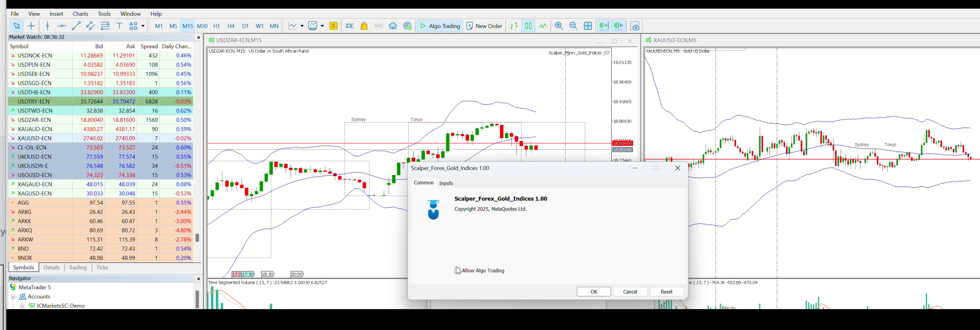Open the indicators list icon

click(x=293, y=26)
